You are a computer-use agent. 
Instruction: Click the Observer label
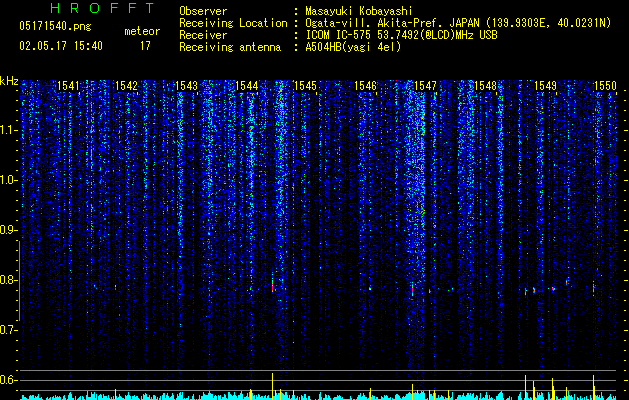(x=203, y=11)
